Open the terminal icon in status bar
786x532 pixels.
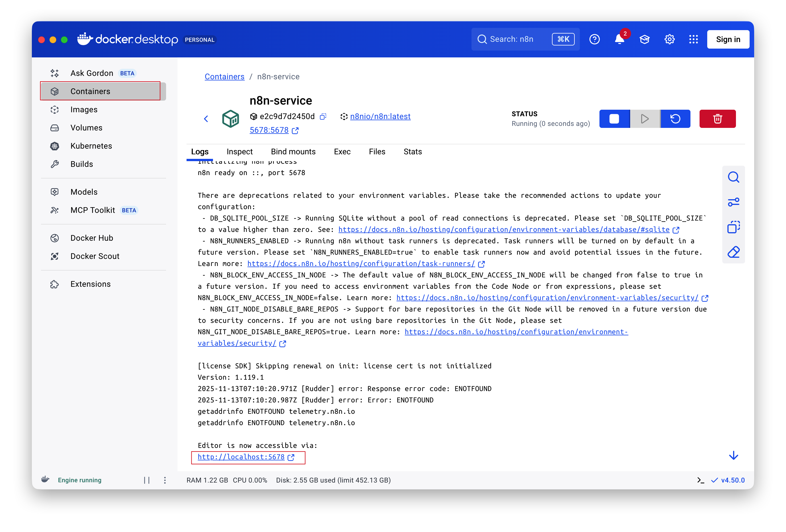pos(700,480)
